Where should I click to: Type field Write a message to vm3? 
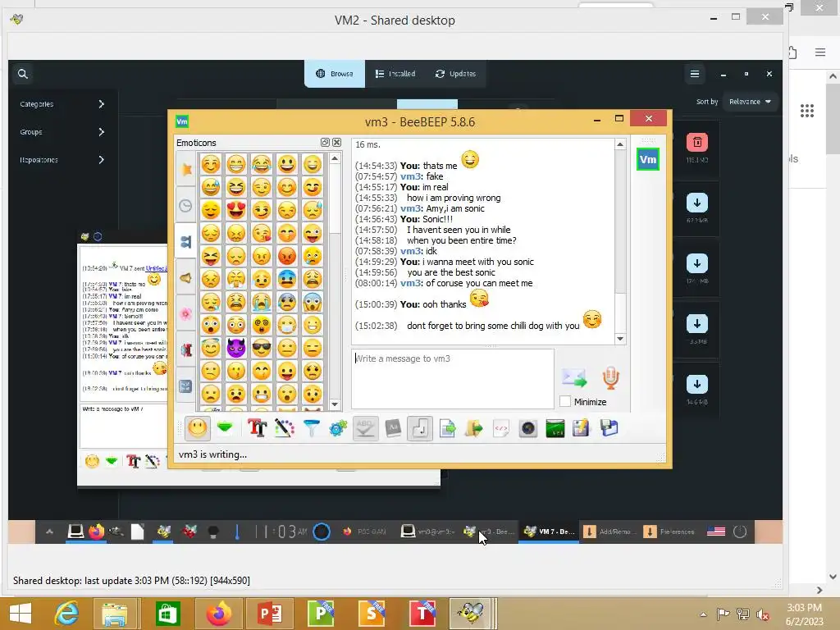coord(453,379)
